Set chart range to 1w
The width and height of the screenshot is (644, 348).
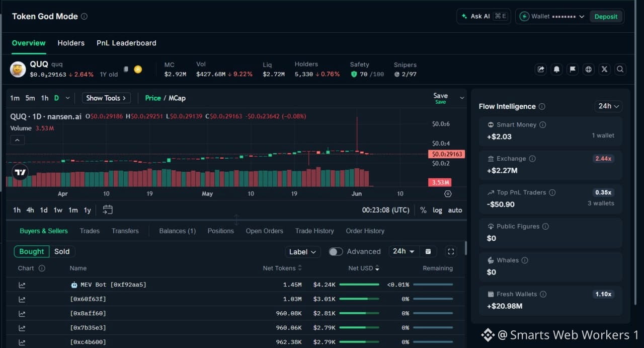pos(58,210)
